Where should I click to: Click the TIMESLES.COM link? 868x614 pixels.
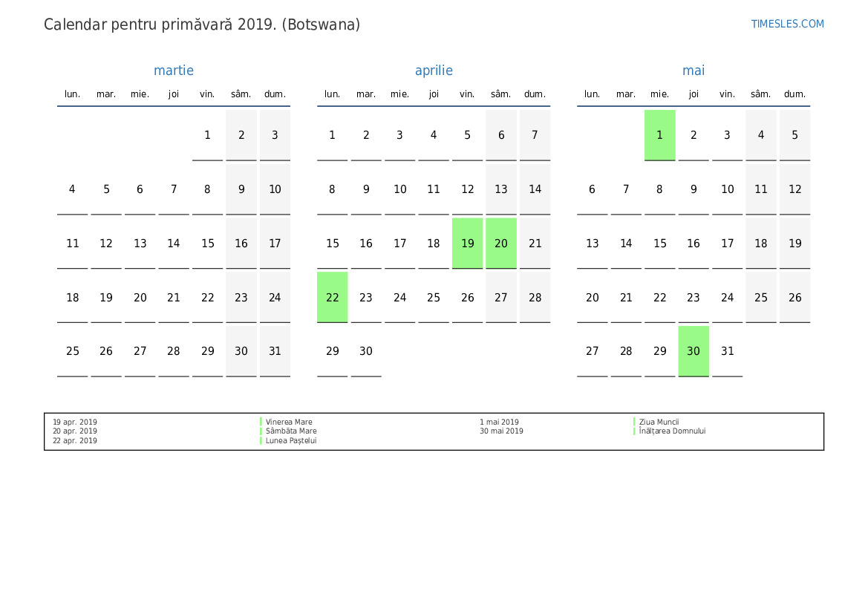(787, 24)
